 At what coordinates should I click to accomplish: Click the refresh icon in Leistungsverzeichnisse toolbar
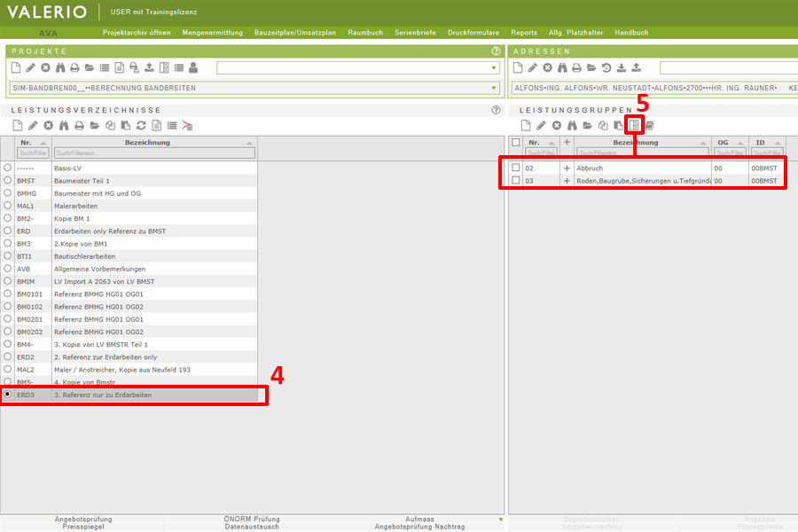pos(141,126)
